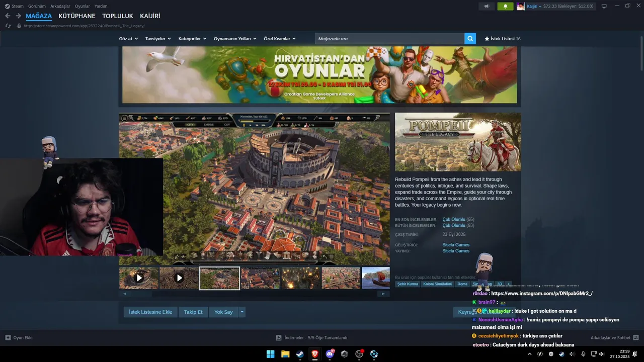Click the Pompeii The Legacy header image

coord(458,142)
